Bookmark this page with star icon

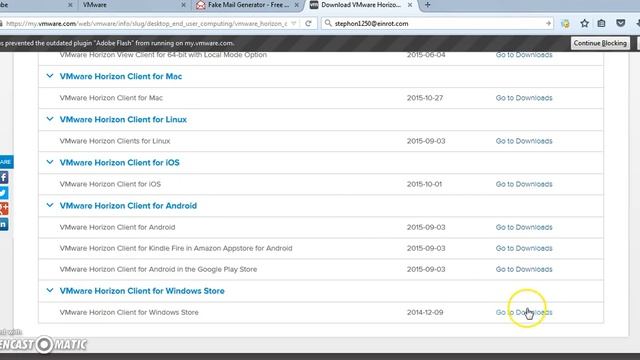(584, 23)
